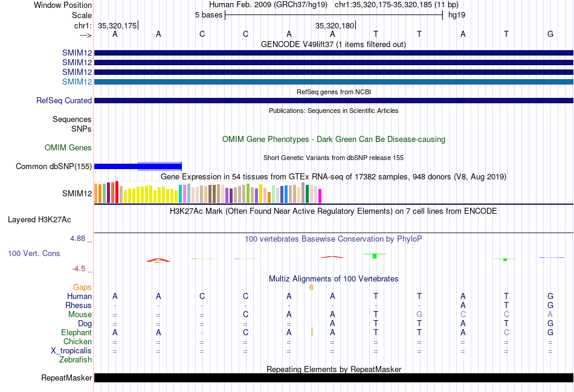Image resolution: width=574 pixels, height=392 pixels.
Task: Click the tall green PhyloP conservation bar
Action: pos(375,256)
